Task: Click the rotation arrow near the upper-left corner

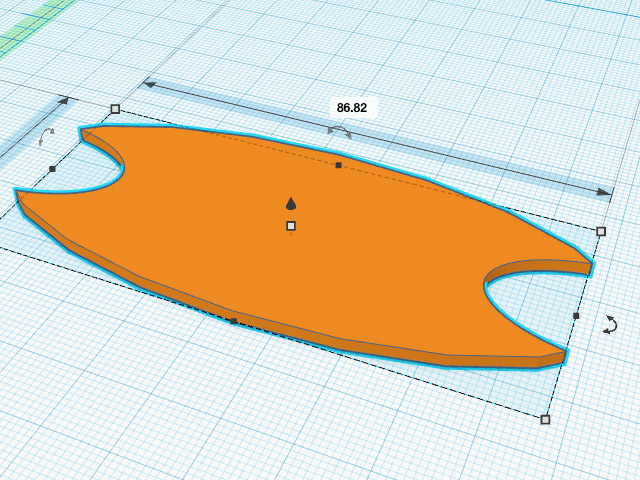Action: tap(46, 135)
